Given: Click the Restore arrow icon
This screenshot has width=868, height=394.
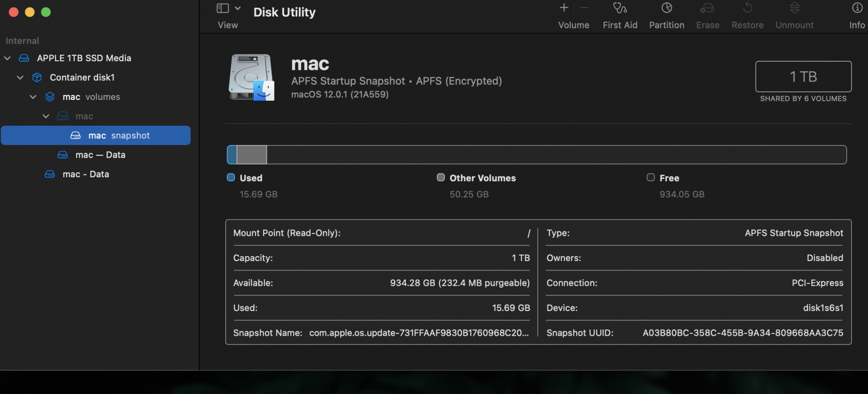Looking at the screenshot, I should (747, 8).
